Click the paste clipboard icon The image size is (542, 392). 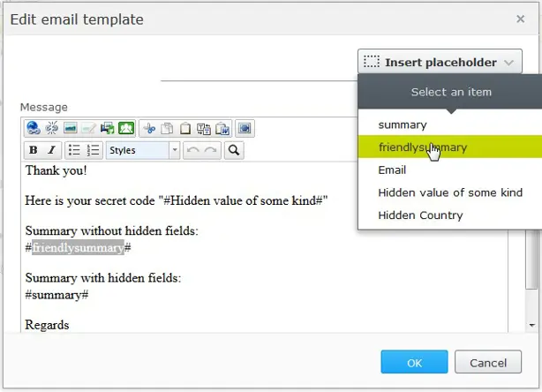[x=186, y=128]
